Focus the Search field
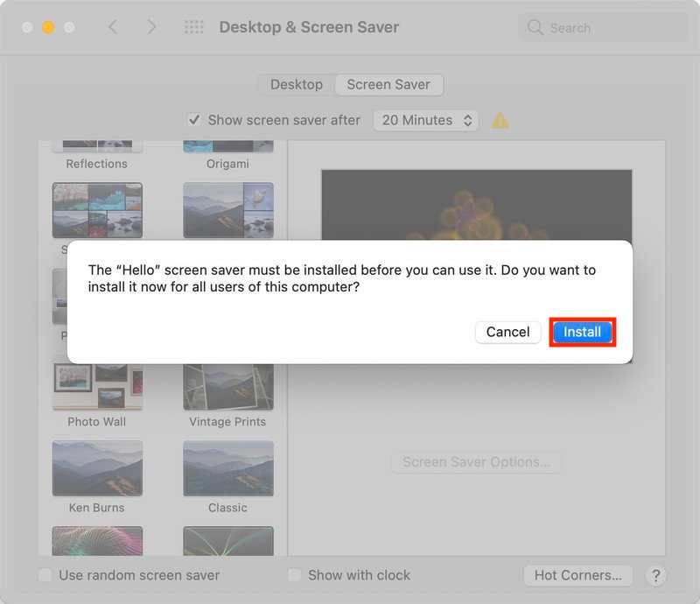Screen dimensions: 700x604 [602, 28]
